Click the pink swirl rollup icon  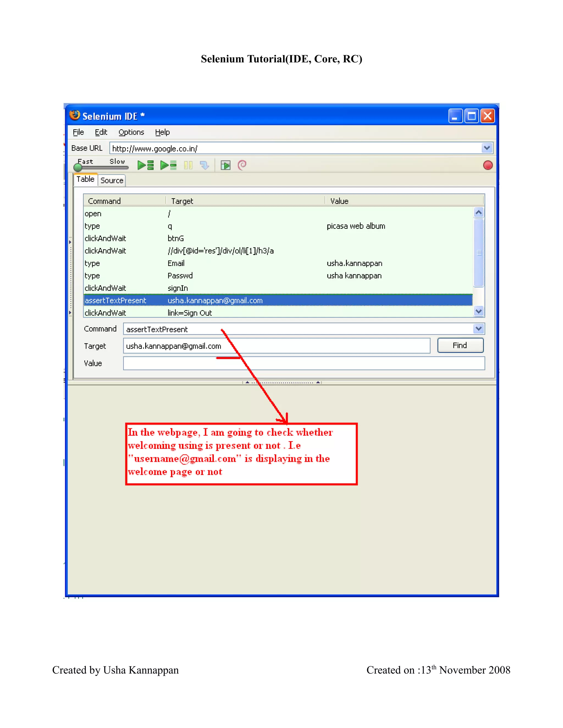[x=242, y=165]
